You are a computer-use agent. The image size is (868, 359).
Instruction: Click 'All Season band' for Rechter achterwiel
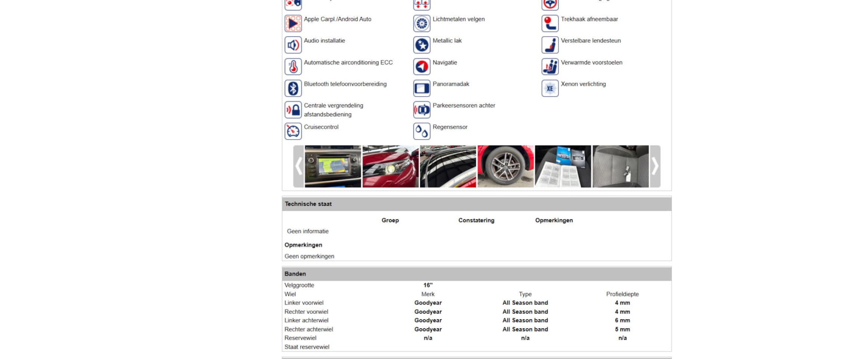click(525, 329)
